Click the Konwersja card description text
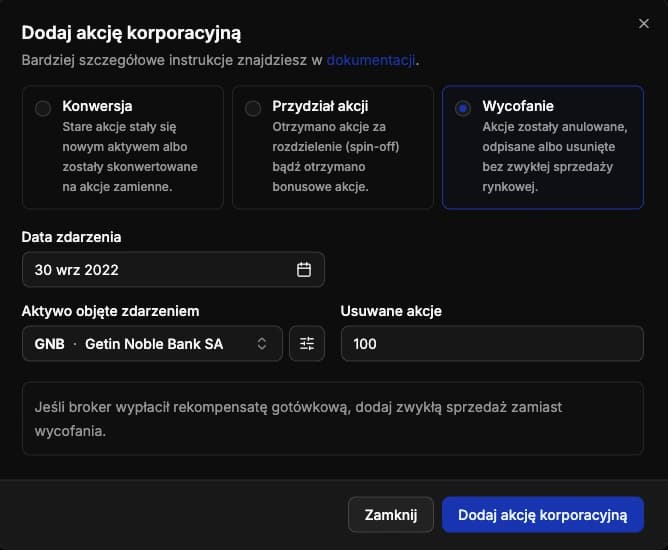Screen dimensions: 668x550 [x=130, y=157]
